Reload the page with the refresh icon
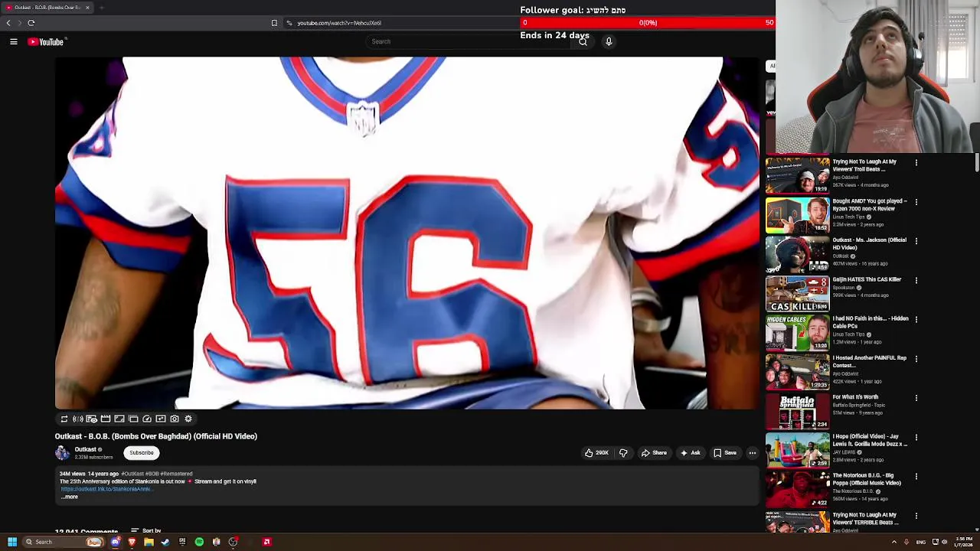 [31, 23]
